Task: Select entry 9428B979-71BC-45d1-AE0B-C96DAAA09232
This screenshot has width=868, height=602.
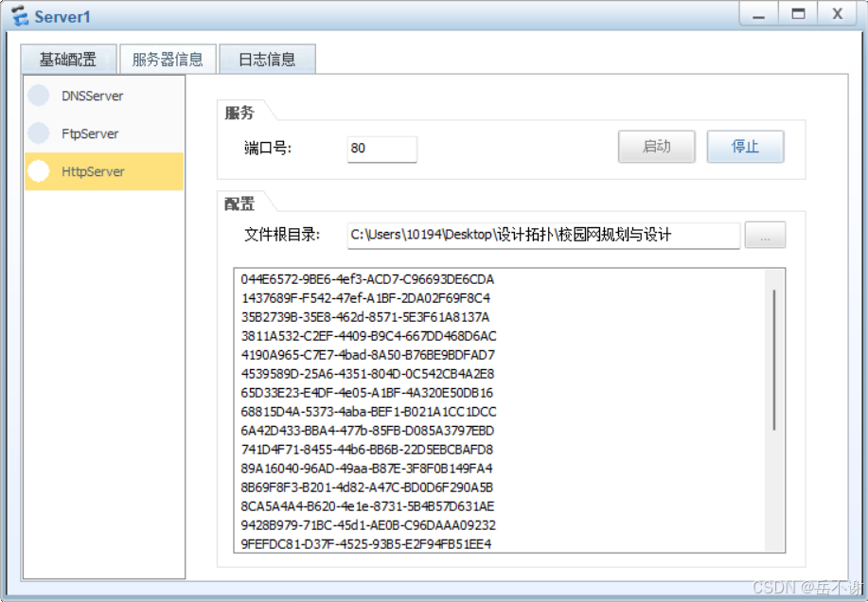Action: (368, 525)
